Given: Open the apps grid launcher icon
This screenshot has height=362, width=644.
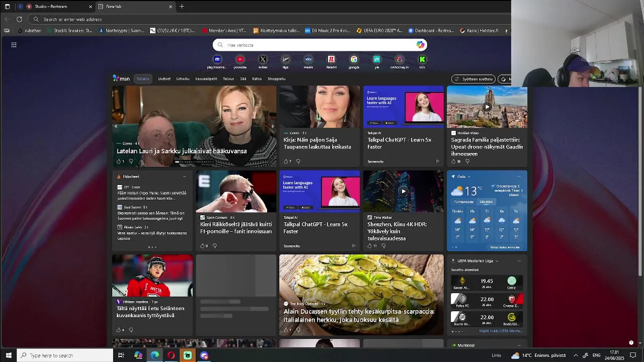Looking at the screenshot, I should (14, 45).
